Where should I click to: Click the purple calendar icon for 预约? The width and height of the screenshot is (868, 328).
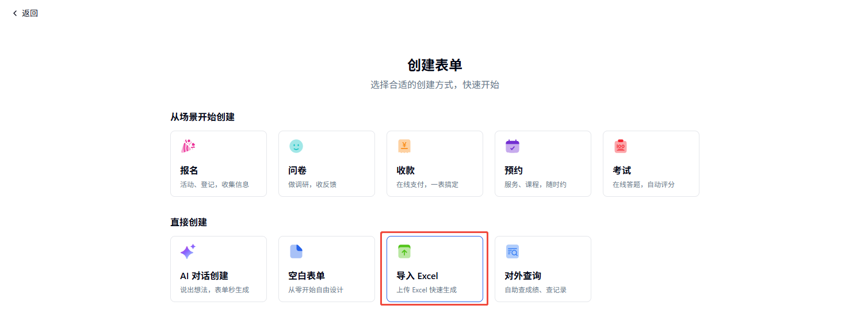point(513,146)
